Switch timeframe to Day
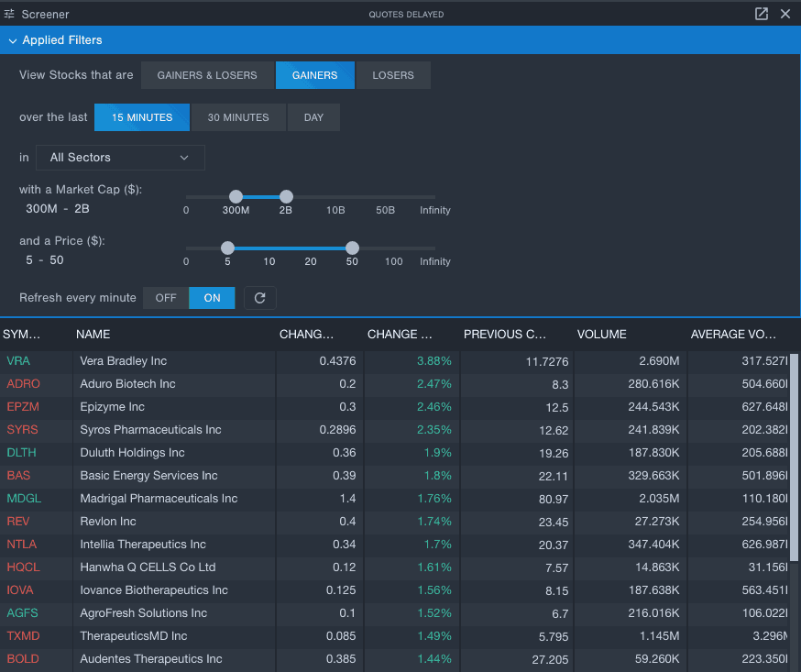The height and width of the screenshot is (672, 801). [x=313, y=117]
